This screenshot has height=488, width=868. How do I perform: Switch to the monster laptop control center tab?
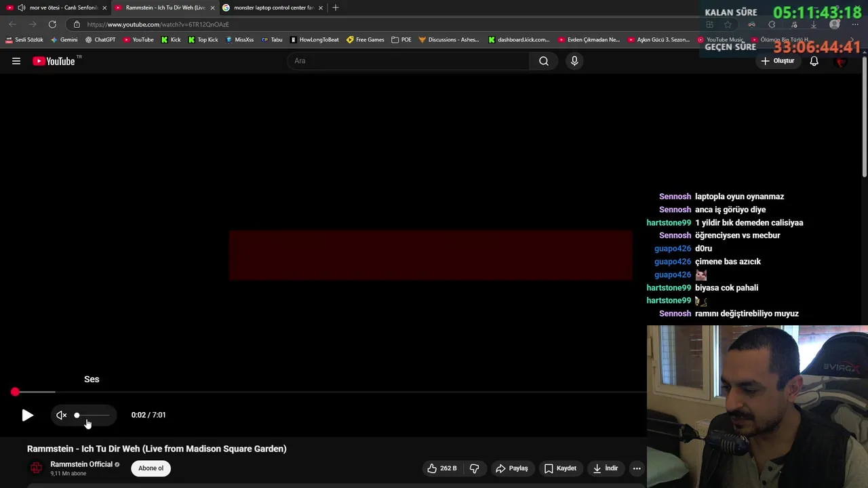pos(273,7)
